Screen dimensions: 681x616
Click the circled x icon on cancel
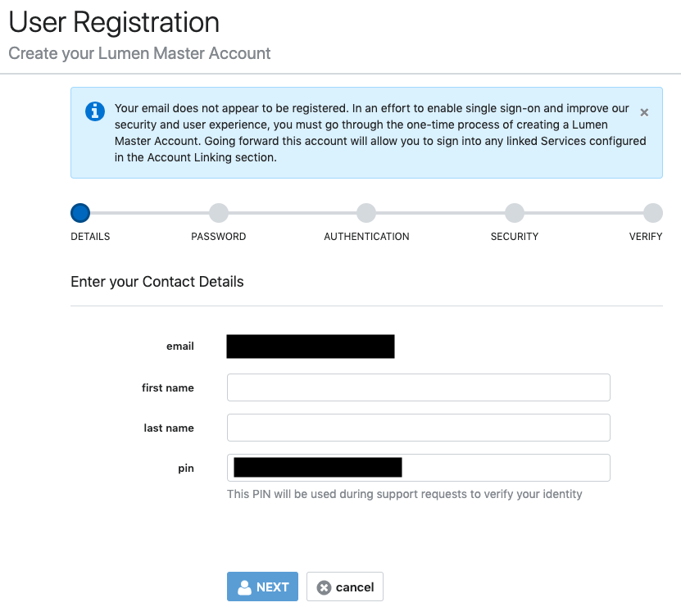point(324,587)
